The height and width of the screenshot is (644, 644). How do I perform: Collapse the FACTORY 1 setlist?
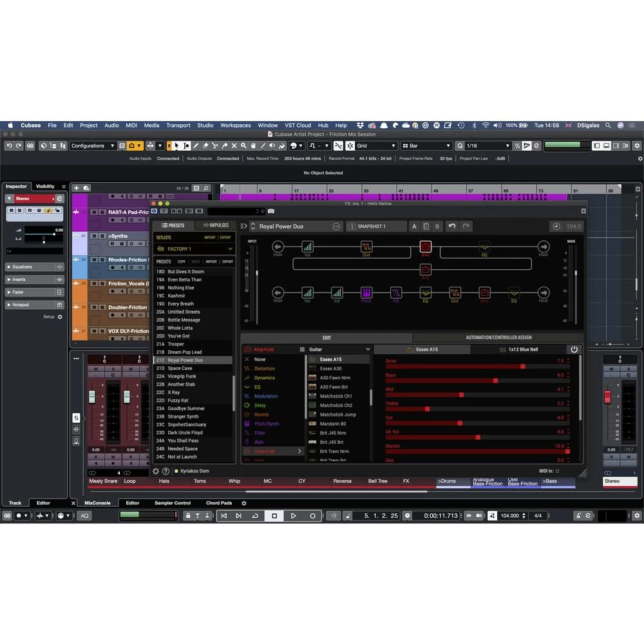click(231, 249)
